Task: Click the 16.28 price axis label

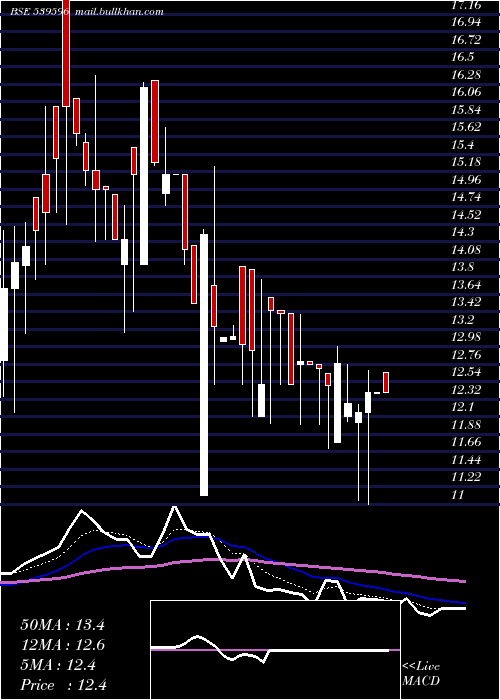Action: click(466, 75)
